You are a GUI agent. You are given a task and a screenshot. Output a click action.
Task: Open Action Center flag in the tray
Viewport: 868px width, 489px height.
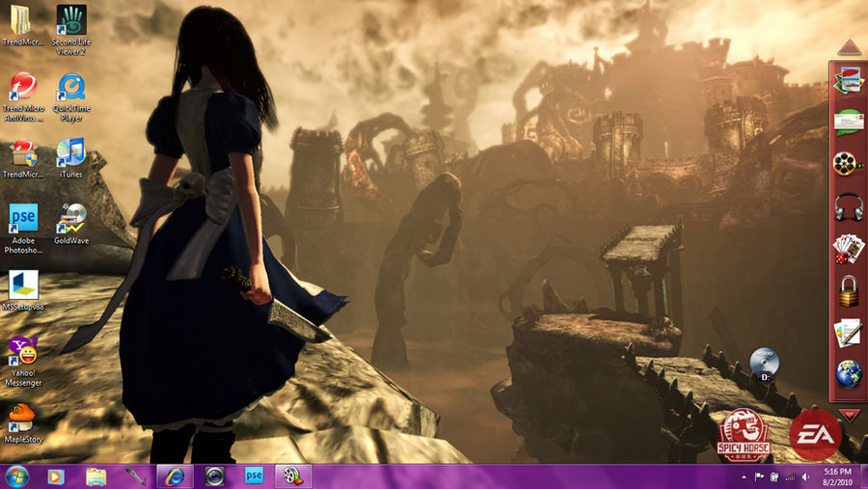click(x=760, y=476)
